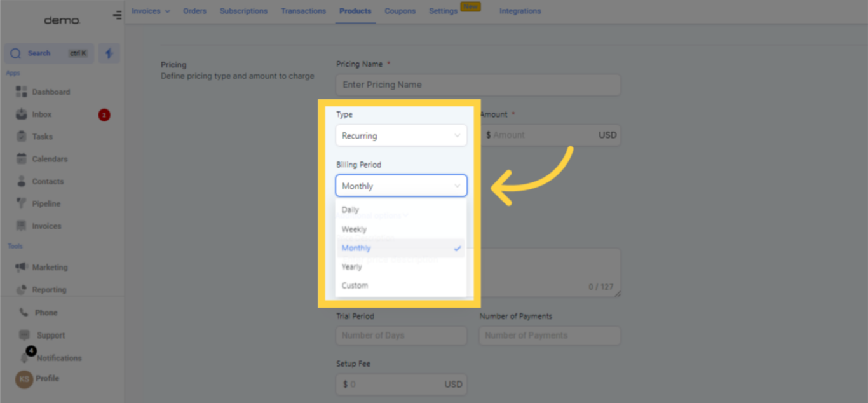Click the Contacts person icon

(x=22, y=181)
